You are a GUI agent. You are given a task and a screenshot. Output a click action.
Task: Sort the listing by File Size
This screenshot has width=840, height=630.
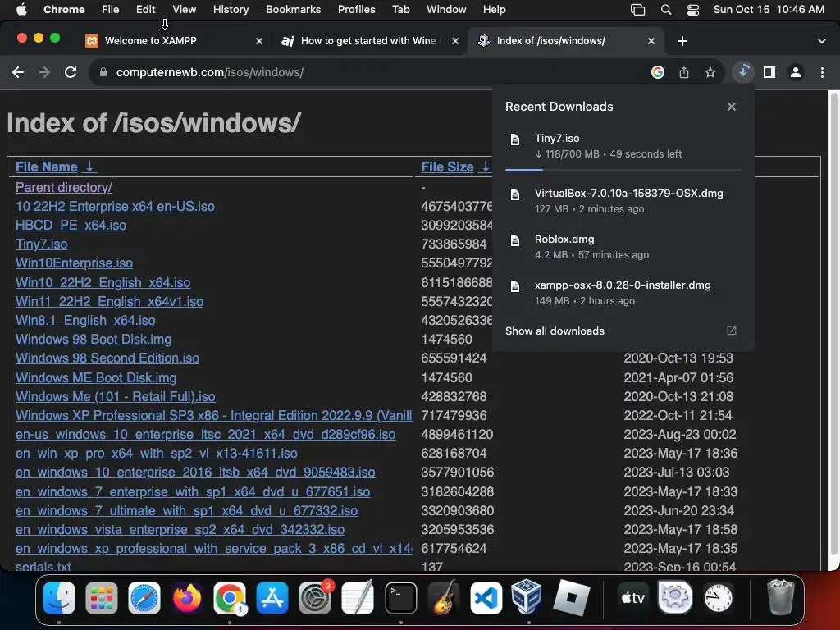click(x=455, y=167)
